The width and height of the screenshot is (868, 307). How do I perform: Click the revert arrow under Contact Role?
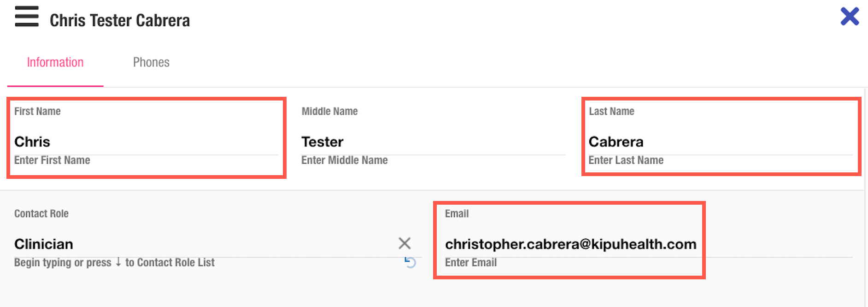pos(410,262)
